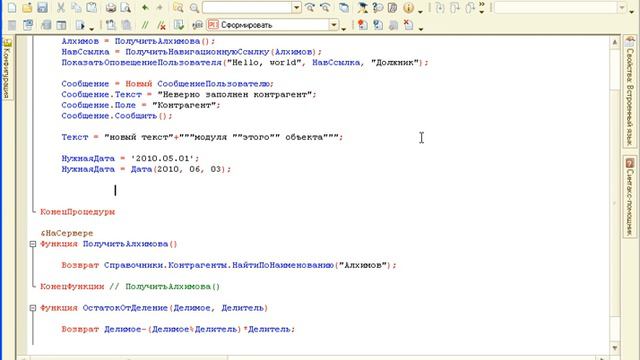Viewport: 640px width, 360px height.
Task: Click into the empty right-hand toolbar field
Action: (x=556, y=7)
